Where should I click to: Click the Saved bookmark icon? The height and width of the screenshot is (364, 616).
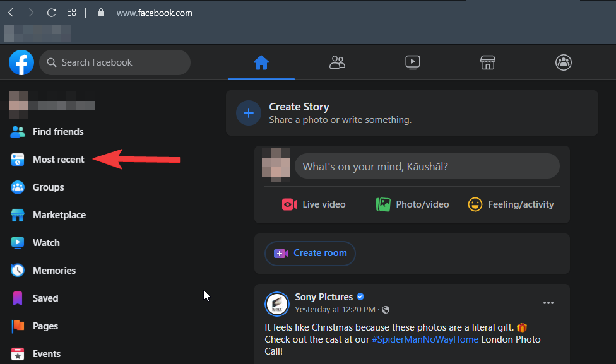(17, 298)
